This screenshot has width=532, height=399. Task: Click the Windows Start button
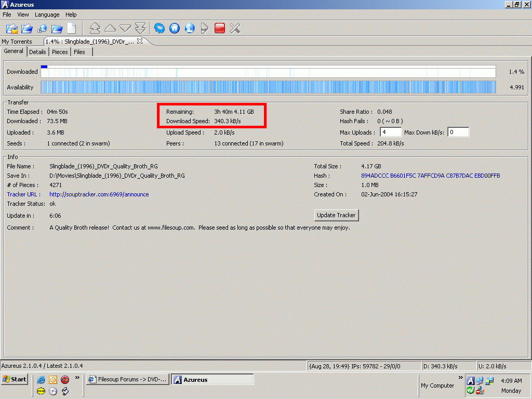[x=15, y=379]
